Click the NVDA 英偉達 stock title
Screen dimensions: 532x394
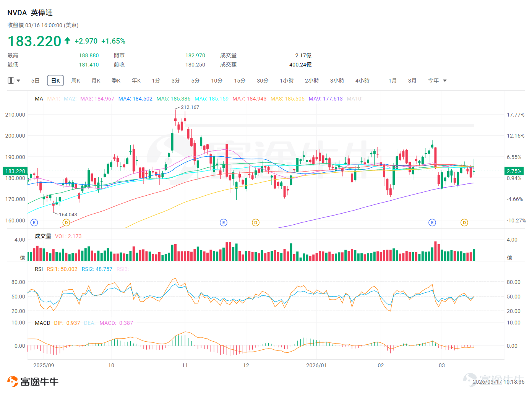[x=30, y=13]
